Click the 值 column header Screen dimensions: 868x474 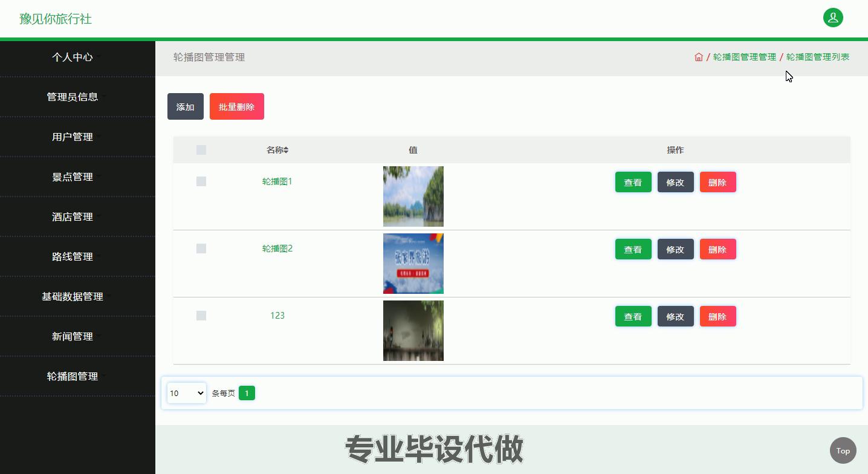[413, 150]
